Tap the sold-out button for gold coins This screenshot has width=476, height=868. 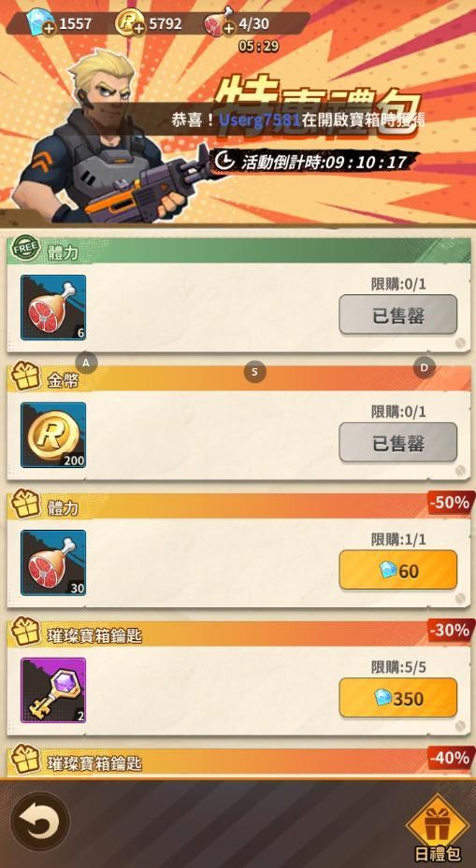click(x=397, y=442)
